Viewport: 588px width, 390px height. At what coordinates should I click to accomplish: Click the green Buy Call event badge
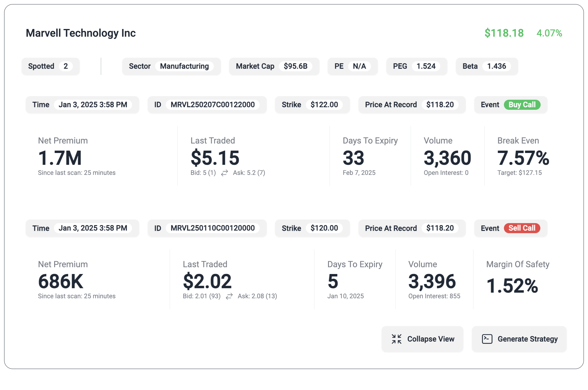tap(522, 105)
